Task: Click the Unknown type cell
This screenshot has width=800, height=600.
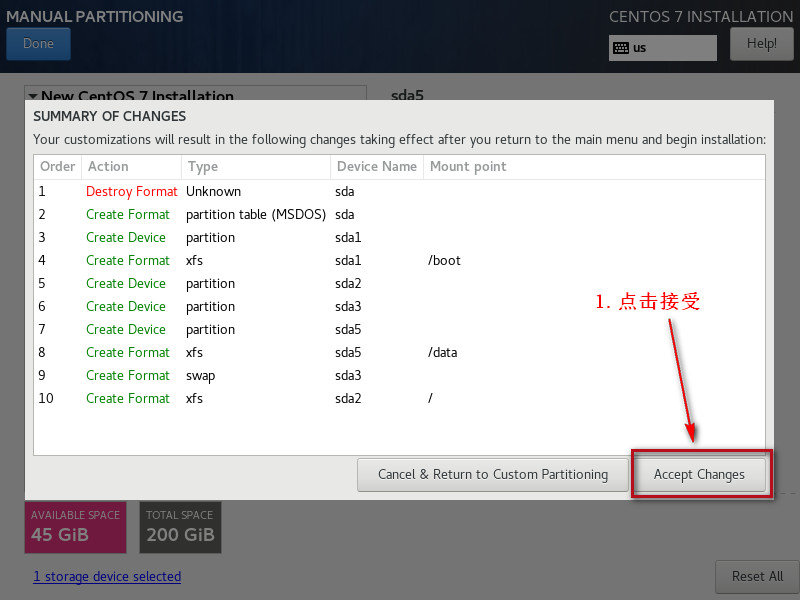Action: (213, 191)
